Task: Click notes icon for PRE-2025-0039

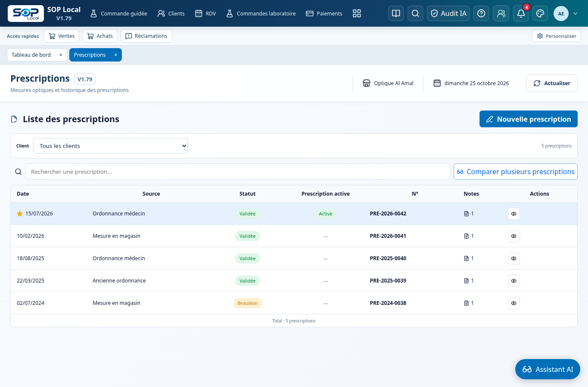Action: pos(466,281)
